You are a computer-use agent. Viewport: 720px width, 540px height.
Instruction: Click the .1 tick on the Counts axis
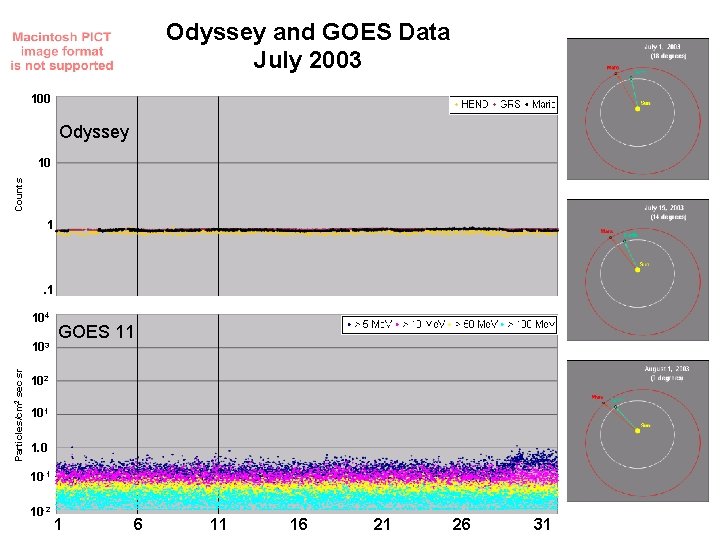point(48,290)
